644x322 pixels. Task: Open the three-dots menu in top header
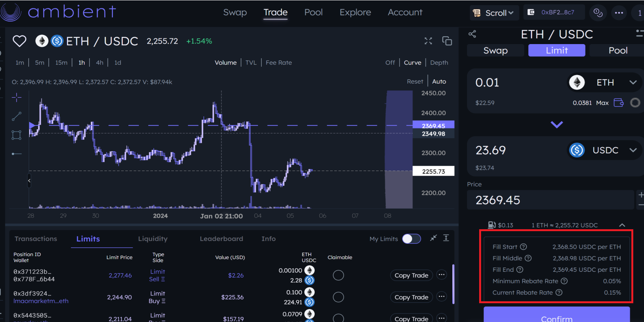point(619,13)
